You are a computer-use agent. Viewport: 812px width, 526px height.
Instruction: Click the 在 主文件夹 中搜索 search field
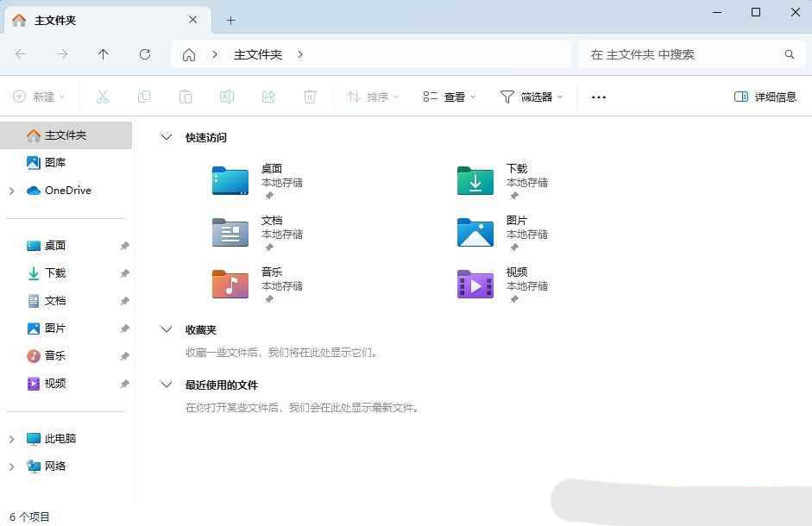point(682,54)
